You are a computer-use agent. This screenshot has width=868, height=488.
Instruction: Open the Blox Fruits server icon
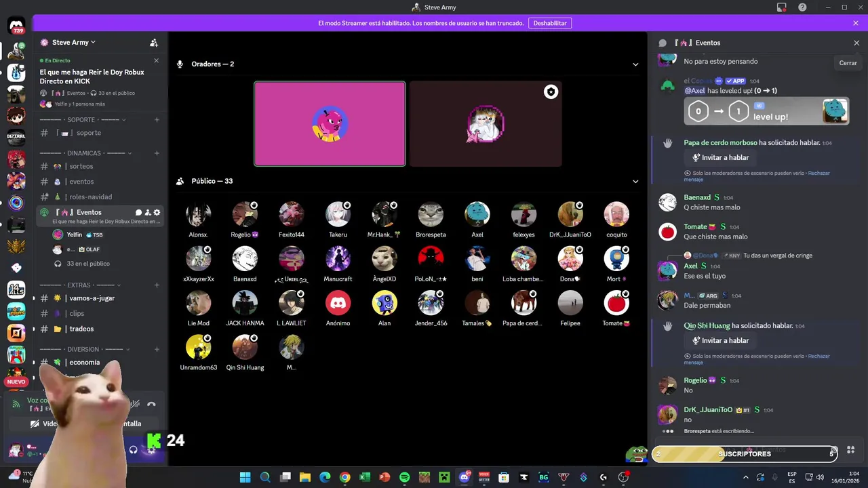pyautogui.click(x=16, y=311)
